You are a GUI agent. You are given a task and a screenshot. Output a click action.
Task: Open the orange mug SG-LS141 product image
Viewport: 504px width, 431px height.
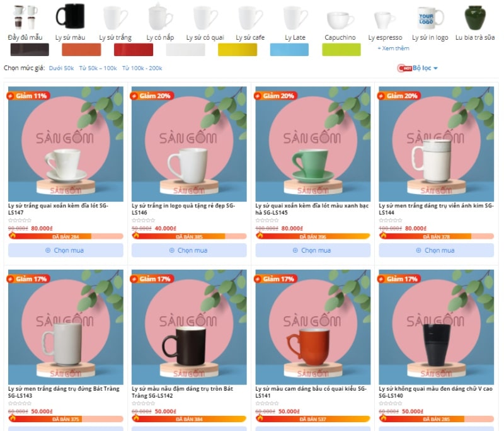tap(312, 327)
